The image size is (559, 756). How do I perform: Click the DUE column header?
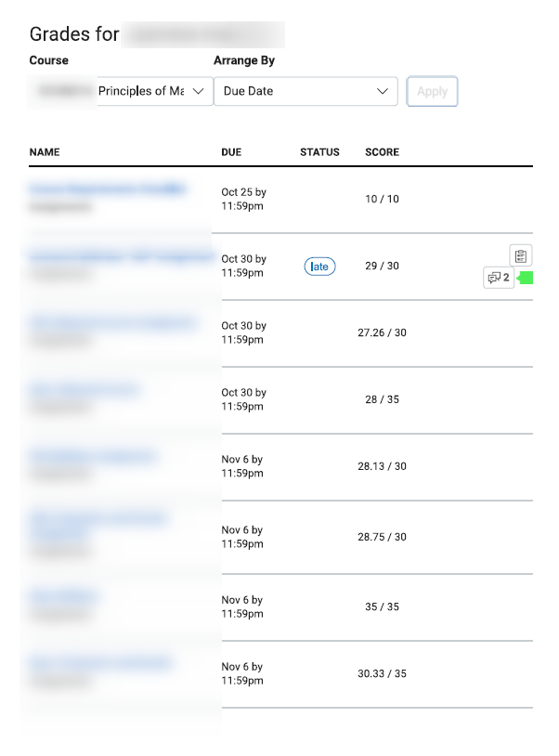pyautogui.click(x=231, y=152)
